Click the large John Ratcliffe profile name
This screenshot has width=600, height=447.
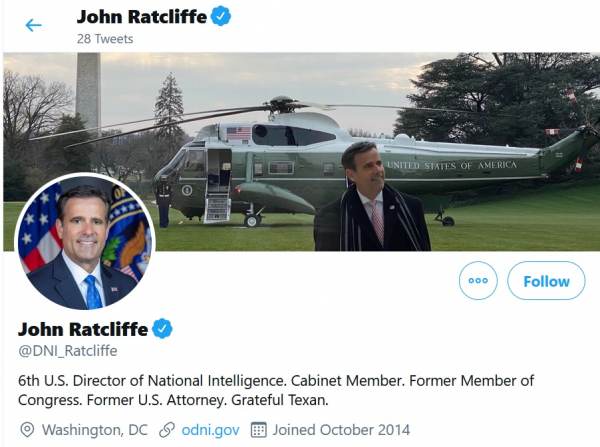tap(83, 329)
